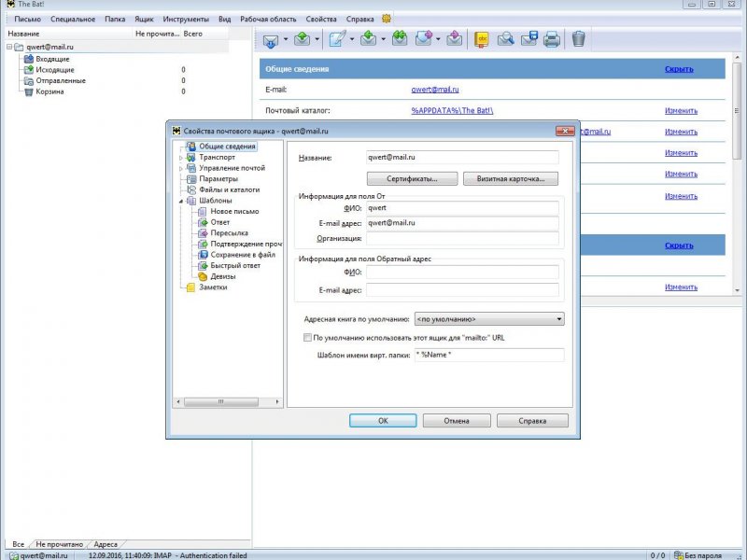747x560 pixels.
Task: Click the Девизы coins icon in dialog tree
Action: (203, 276)
